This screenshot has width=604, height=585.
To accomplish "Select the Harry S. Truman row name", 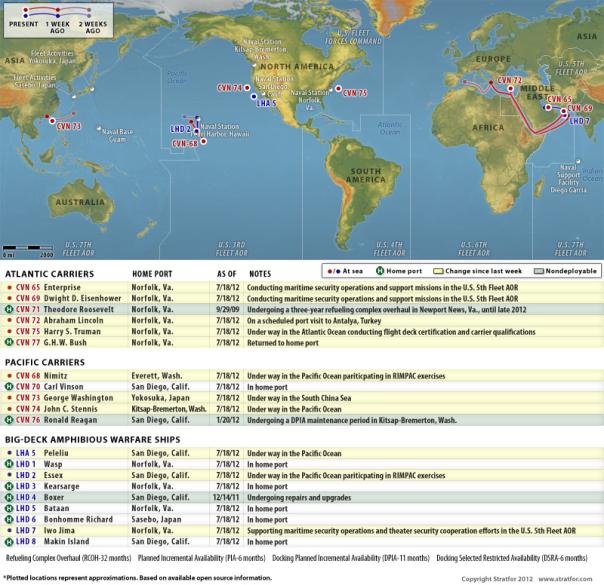I will point(72,332).
